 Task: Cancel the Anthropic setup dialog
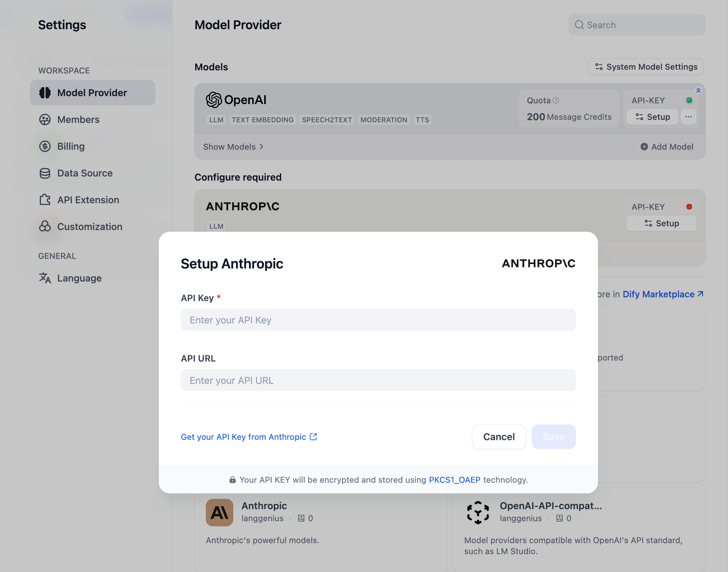pos(499,437)
